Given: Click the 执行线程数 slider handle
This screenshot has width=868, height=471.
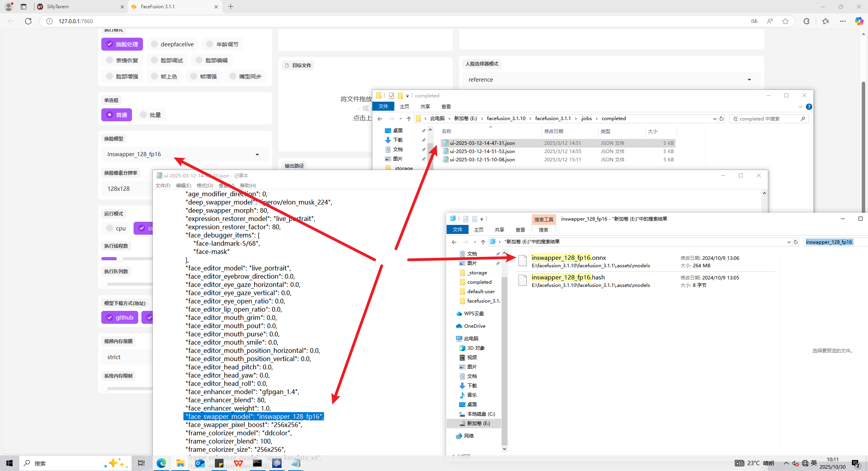Looking at the screenshot, I should tap(119, 258).
